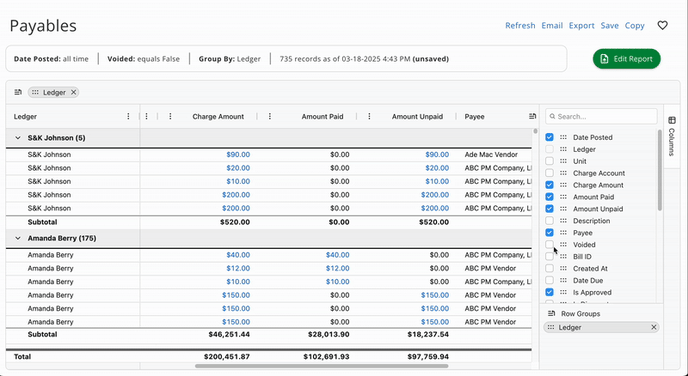The image size is (688, 376).
Task: Open Amount Unpaid column menu dots
Action: (x=369, y=116)
